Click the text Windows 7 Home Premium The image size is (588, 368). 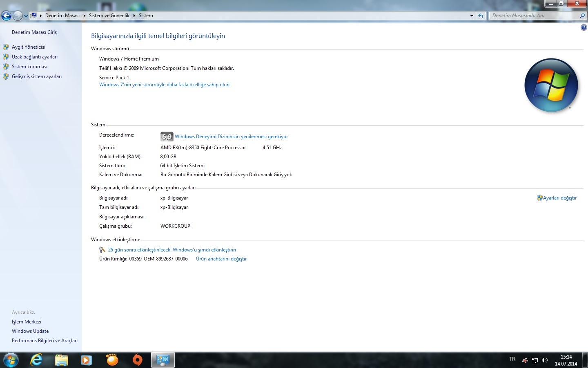[129, 59]
